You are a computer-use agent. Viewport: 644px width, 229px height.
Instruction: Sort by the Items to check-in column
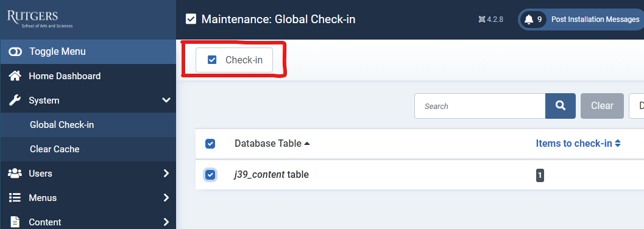point(578,144)
